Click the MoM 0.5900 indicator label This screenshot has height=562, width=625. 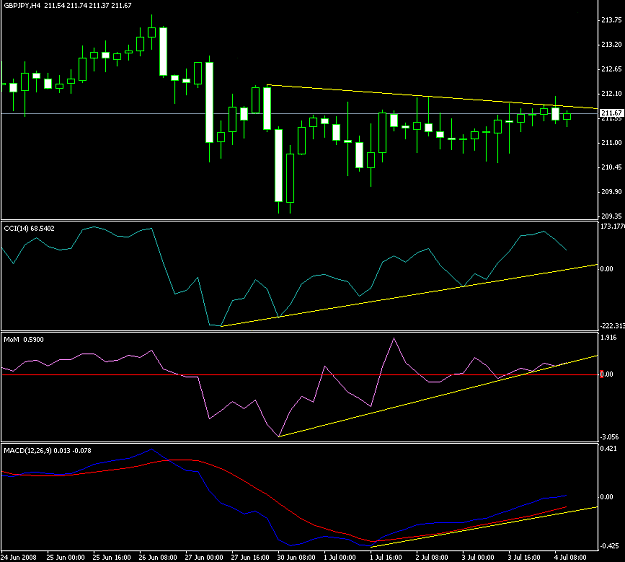coord(24,340)
